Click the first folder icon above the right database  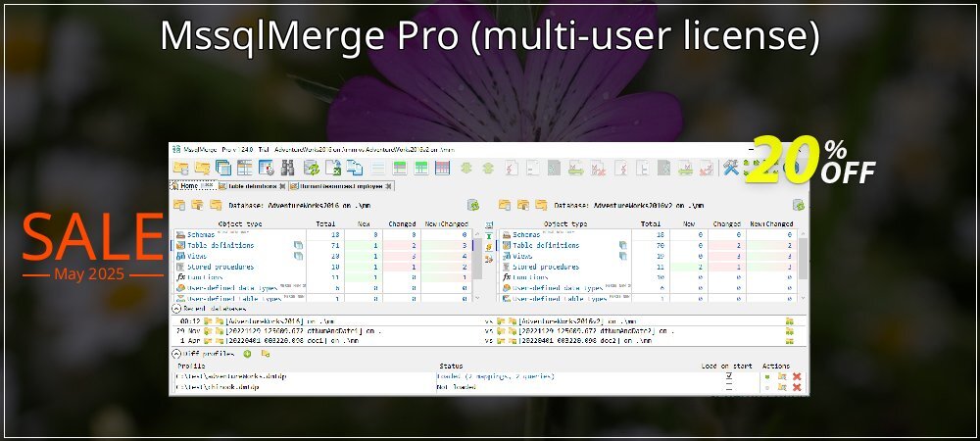pyautogui.click(x=505, y=205)
